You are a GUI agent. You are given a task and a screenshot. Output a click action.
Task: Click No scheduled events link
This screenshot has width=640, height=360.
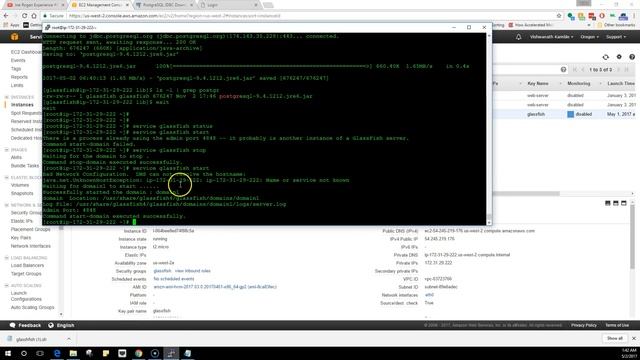pyautogui.click(x=173, y=279)
